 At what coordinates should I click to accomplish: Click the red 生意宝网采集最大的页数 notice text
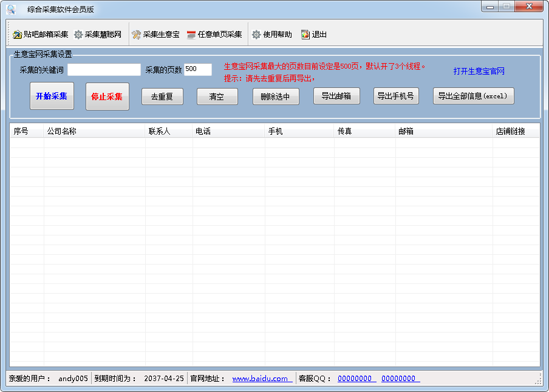coord(324,66)
